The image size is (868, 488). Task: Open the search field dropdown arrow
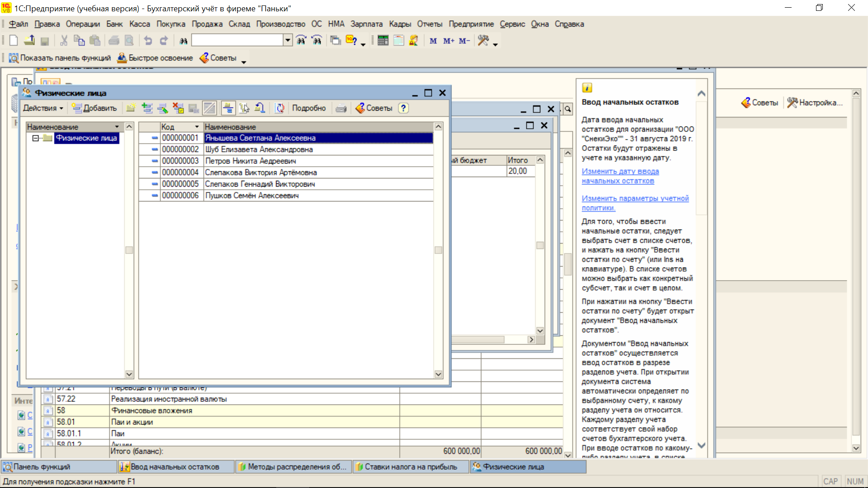[x=288, y=40]
